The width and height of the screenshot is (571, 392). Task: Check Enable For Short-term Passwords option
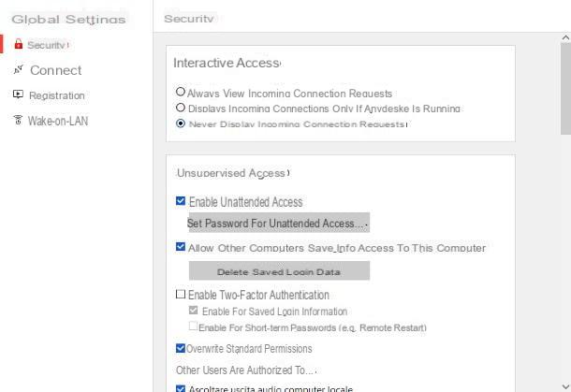click(194, 326)
